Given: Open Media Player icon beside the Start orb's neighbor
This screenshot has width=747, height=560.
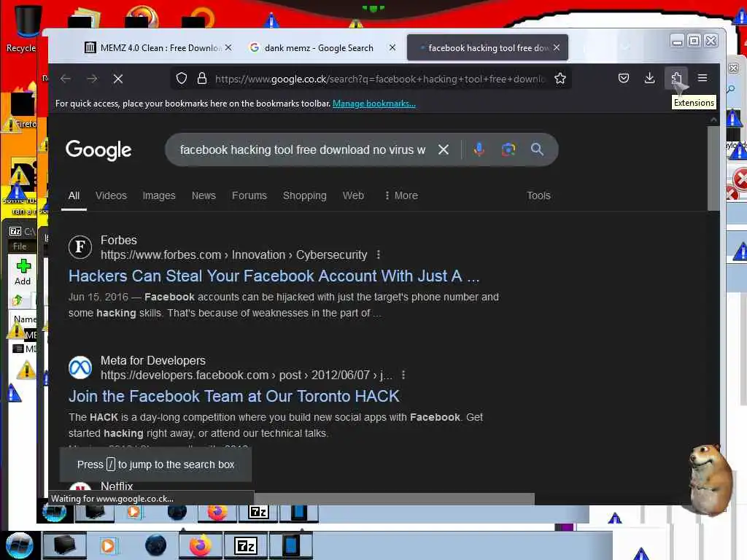Looking at the screenshot, I should [108, 545].
